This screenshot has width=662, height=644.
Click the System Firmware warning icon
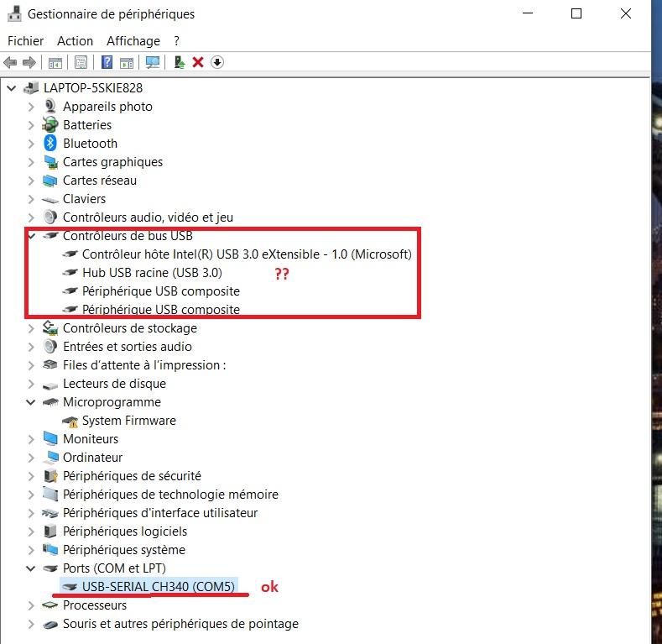point(70,421)
